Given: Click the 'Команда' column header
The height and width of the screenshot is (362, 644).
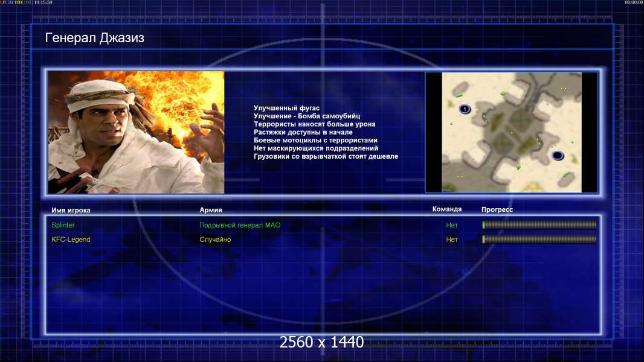Looking at the screenshot, I should click(447, 209).
